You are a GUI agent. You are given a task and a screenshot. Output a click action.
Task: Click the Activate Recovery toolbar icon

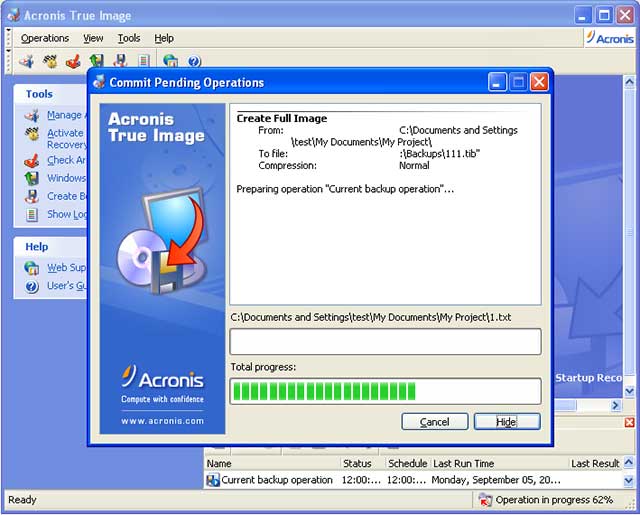[x=50, y=61]
